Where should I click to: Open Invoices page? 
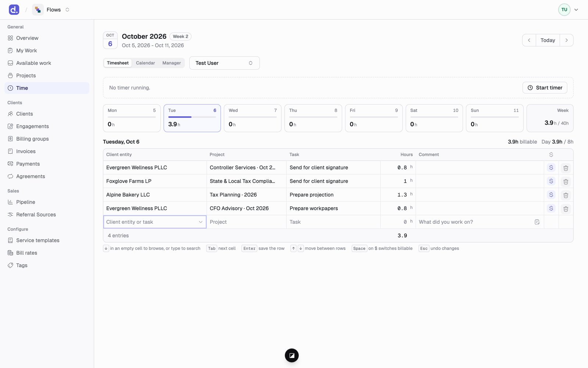(x=47, y=151)
